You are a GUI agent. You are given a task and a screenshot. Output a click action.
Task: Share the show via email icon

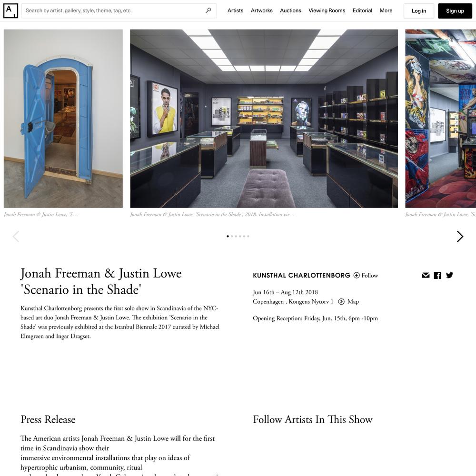[x=426, y=275]
